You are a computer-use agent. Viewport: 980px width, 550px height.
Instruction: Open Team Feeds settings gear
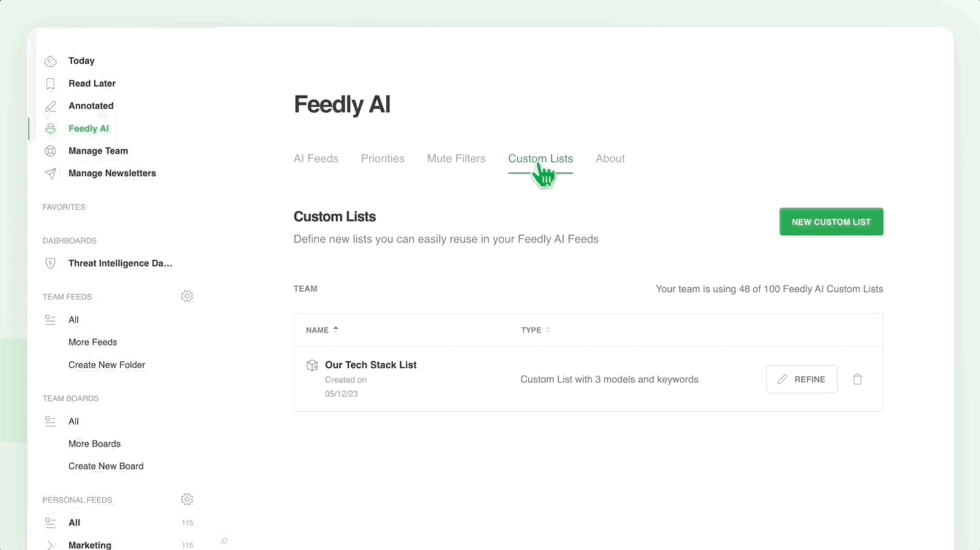coord(187,296)
